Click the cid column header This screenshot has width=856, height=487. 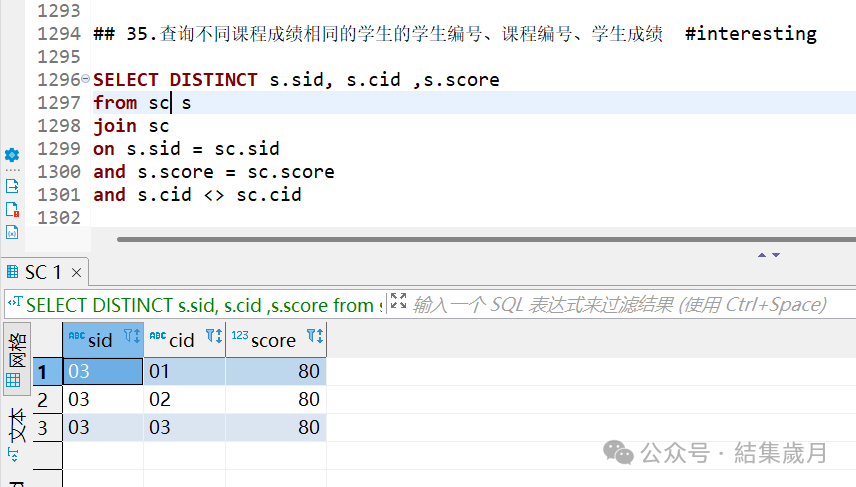tap(185, 340)
